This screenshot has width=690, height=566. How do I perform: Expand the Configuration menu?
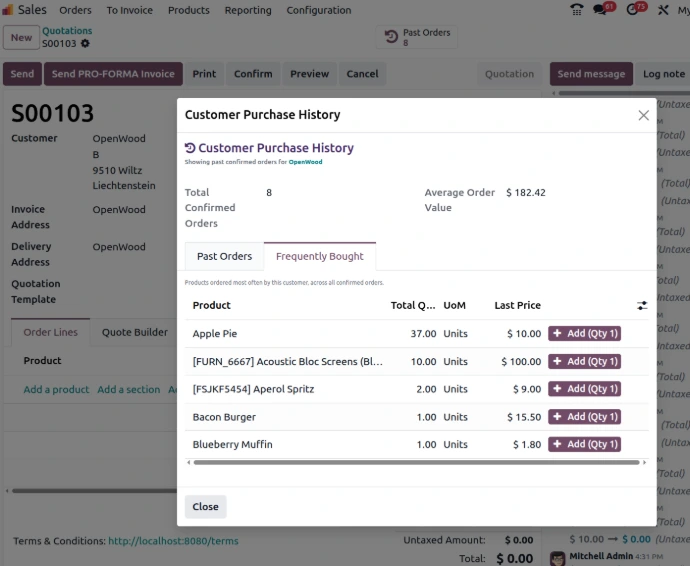(318, 10)
